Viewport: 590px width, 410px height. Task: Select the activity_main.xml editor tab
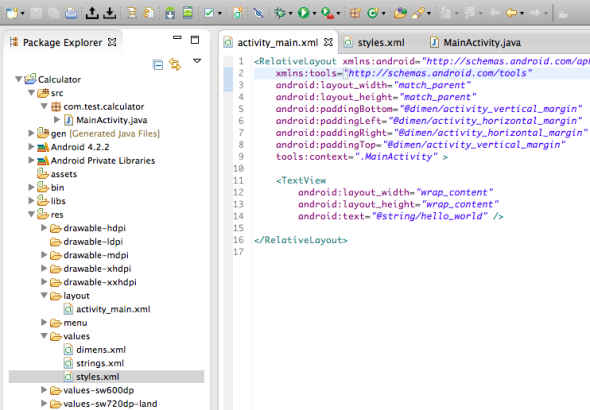click(278, 43)
